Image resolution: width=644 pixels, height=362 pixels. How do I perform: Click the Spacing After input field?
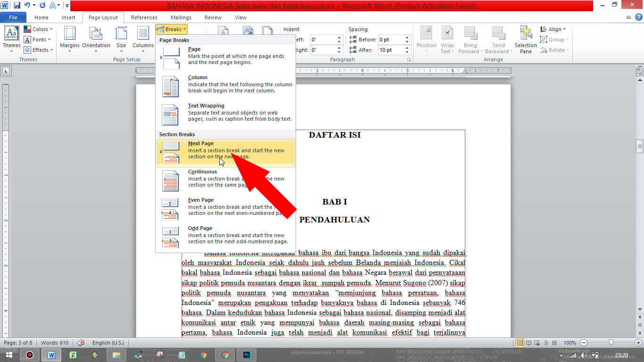click(391, 50)
